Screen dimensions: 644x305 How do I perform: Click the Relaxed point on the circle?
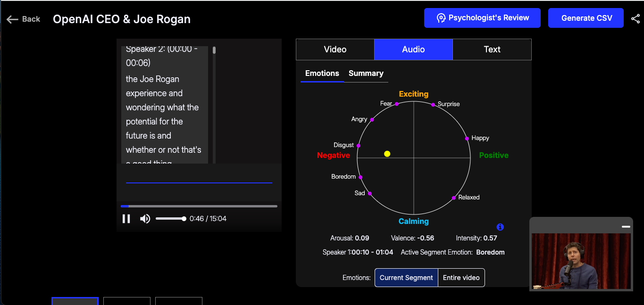tap(454, 198)
